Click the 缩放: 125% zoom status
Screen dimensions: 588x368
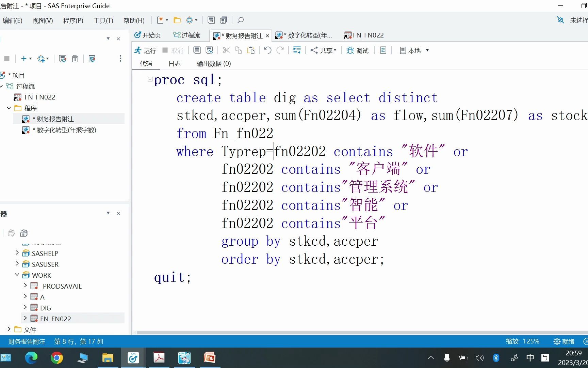[x=522, y=341]
